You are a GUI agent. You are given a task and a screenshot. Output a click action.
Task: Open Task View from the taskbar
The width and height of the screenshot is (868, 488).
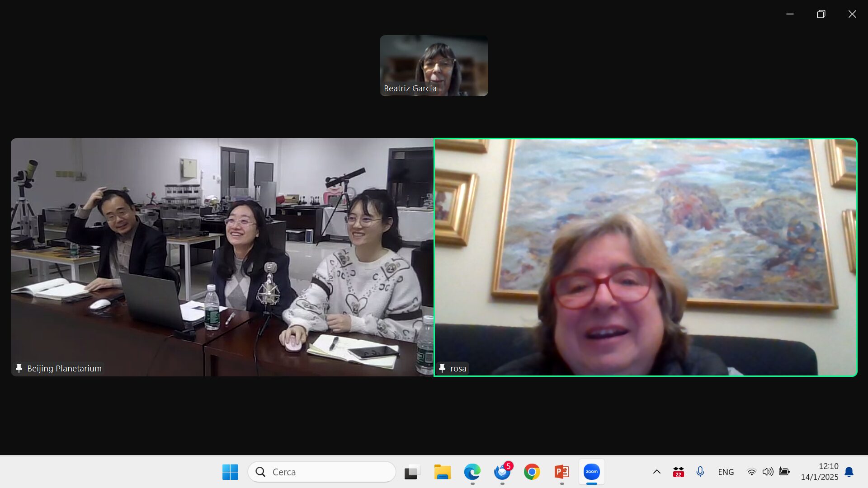[x=412, y=472]
